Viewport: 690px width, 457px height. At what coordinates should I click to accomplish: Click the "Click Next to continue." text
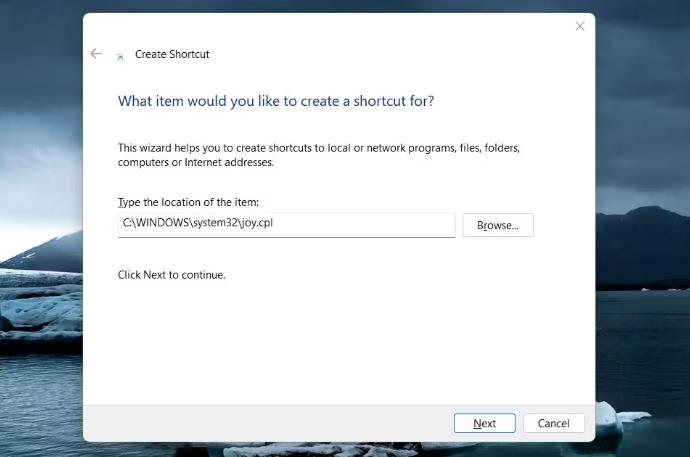pos(172,275)
